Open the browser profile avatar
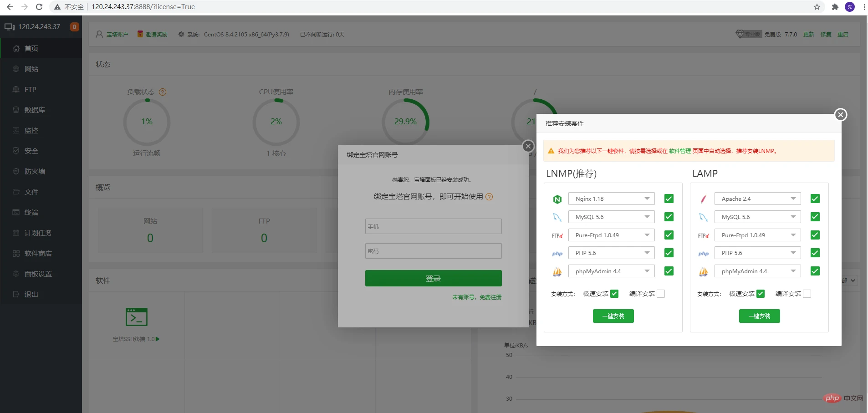 coord(850,7)
